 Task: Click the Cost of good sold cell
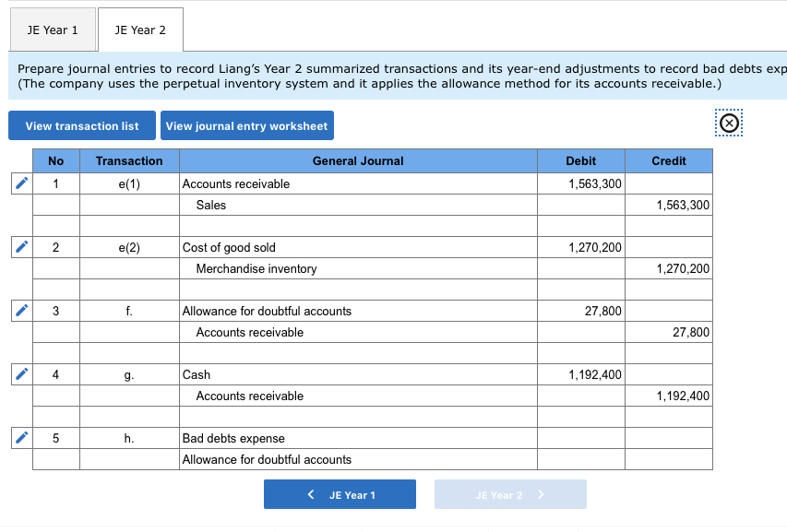point(358,247)
